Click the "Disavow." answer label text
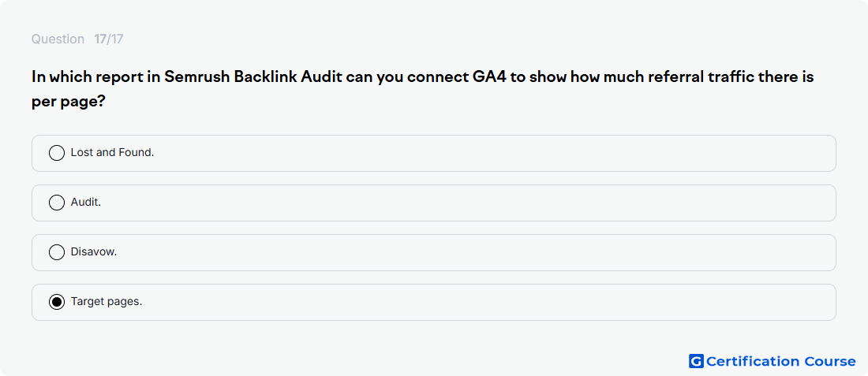Viewport: 868px width, 376px height. (94, 252)
